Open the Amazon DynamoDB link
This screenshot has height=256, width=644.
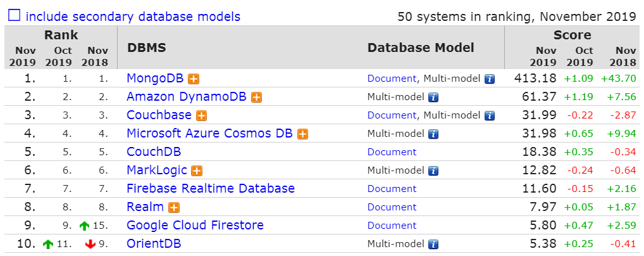(x=187, y=96)
